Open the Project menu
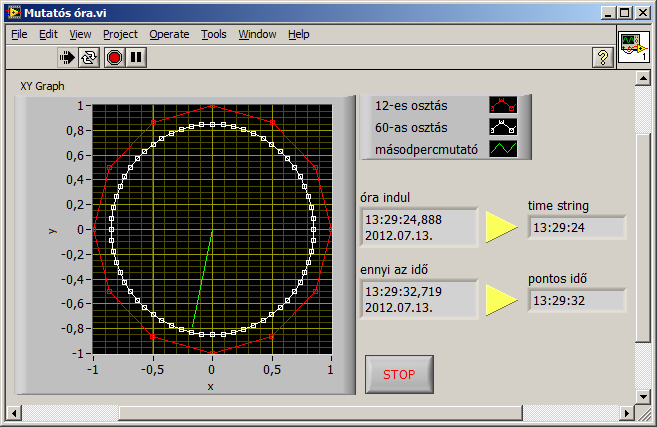Screen dimensions: 657x427 click(x=120, y=34)
